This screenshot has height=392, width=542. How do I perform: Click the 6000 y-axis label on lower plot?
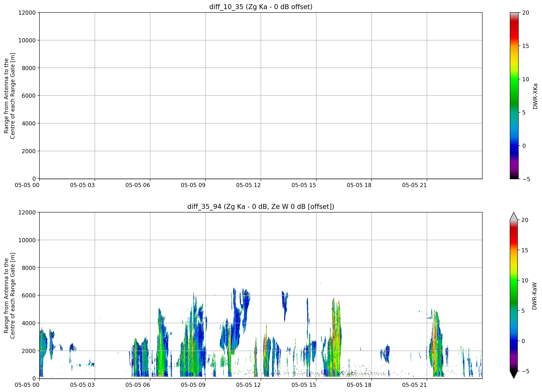tap(29, 295)
